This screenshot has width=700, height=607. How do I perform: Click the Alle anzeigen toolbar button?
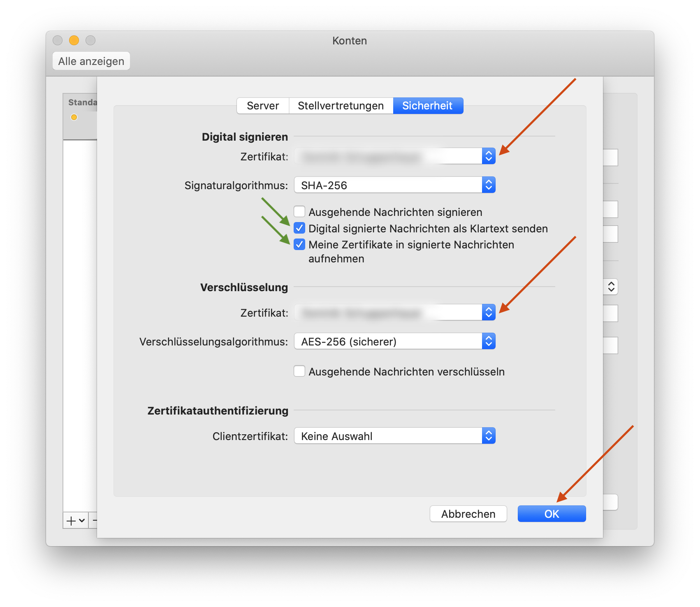point(91,61)
